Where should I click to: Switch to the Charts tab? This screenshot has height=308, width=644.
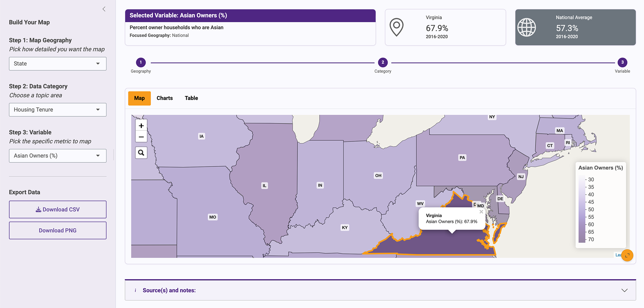165,98
